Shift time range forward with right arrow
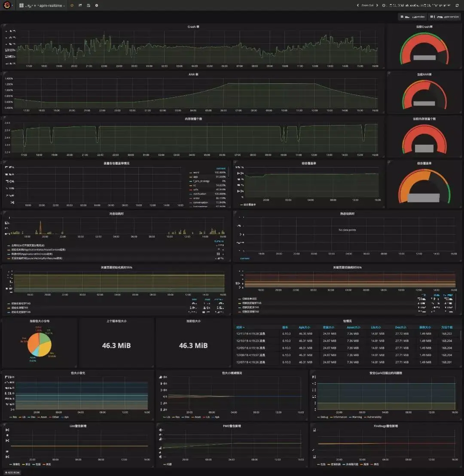 pos(377,5)
